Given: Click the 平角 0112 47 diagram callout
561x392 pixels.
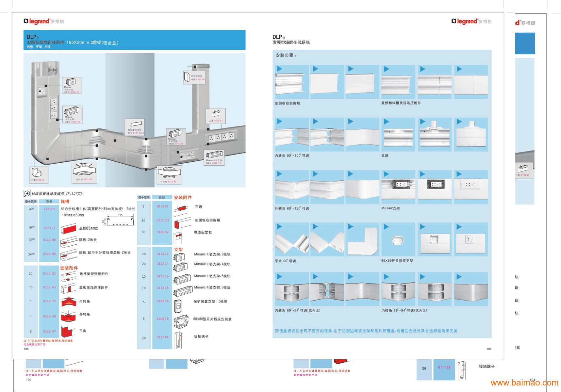Looking at the screenshot, I should (39, 175).
